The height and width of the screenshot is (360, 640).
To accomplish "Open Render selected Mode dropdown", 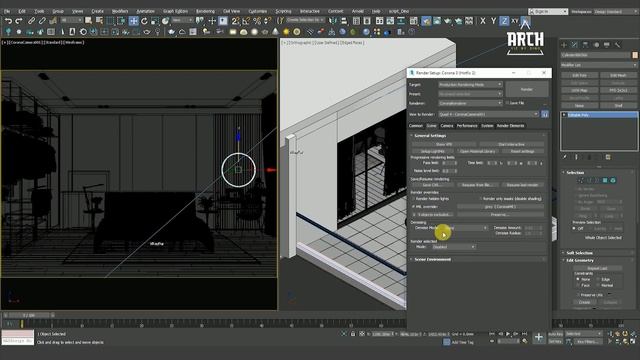I will pyautogui.click(x=454, y=247).
